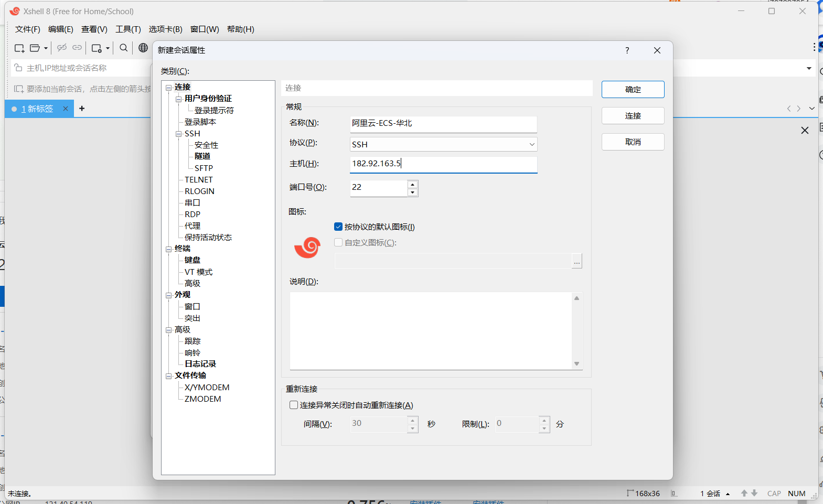The image size is (823, 504).
Task: Select SFTP in the category tree
Action: 204,168
